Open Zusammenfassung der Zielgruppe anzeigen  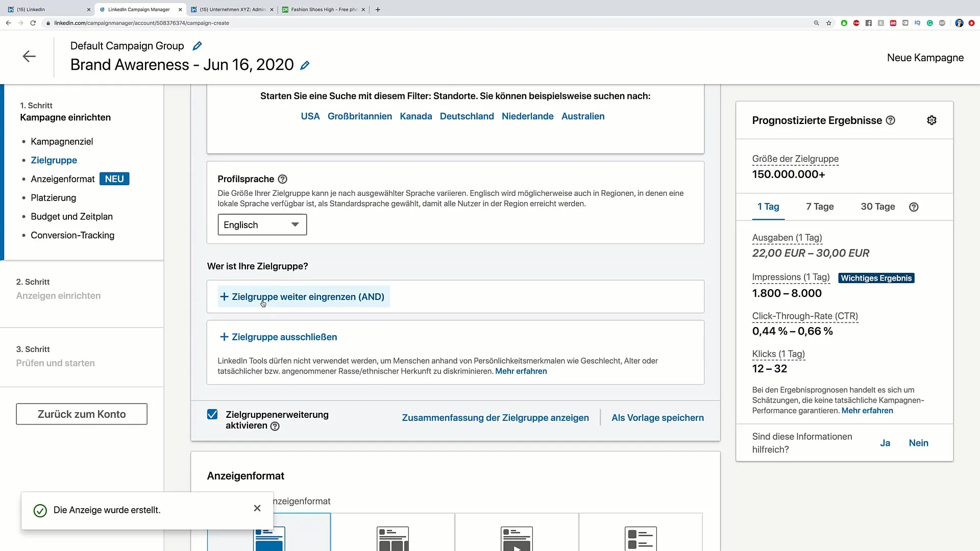click(496, 418)
